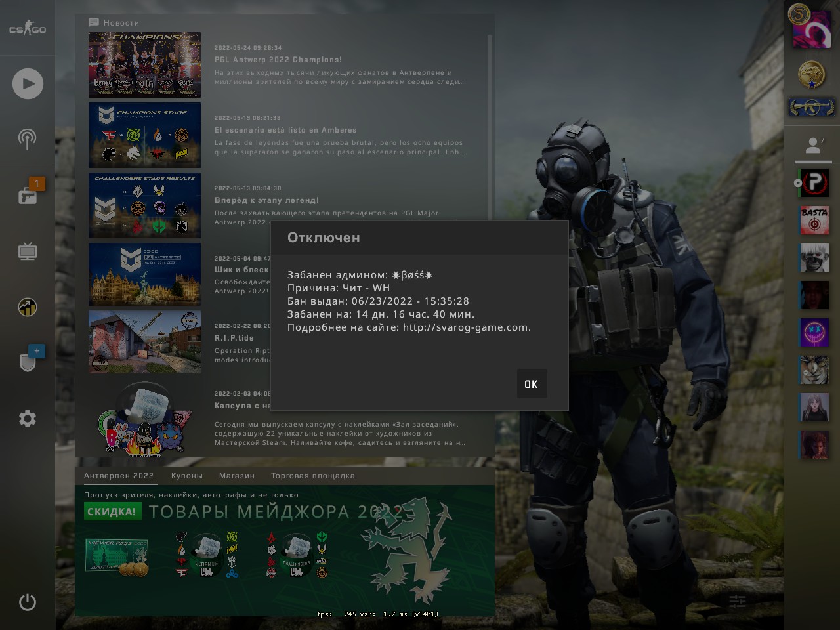Image resolution: width=840 pixels, height=630 pixels.
Task: Switch to the Антверпен 2022 tab
Action: [x=119, y=476]
